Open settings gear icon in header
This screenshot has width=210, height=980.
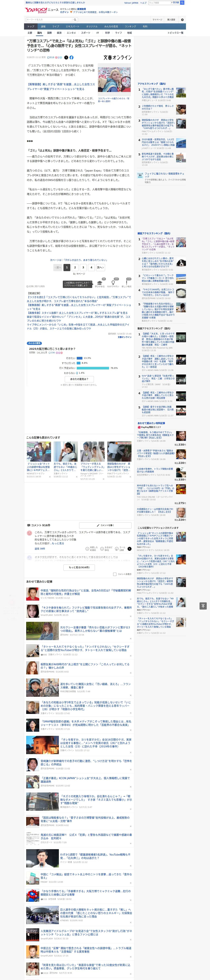tap(182, 19)
